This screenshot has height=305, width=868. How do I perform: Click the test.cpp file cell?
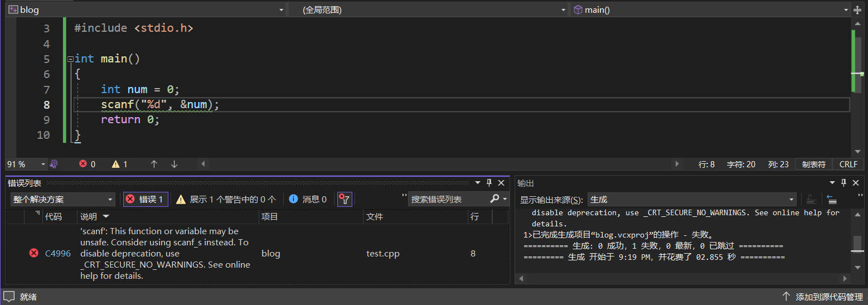point(383,254)
